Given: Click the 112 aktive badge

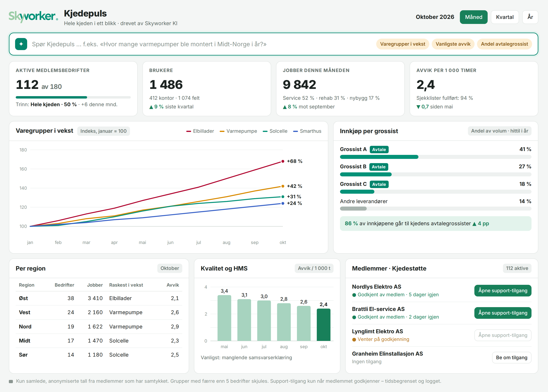Looking at the screenshot, I should pyautogui.click(x=517, y=268).
